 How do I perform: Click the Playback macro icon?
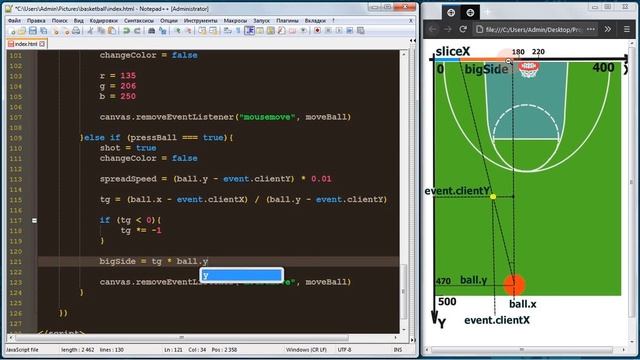[x=339, y=31]
